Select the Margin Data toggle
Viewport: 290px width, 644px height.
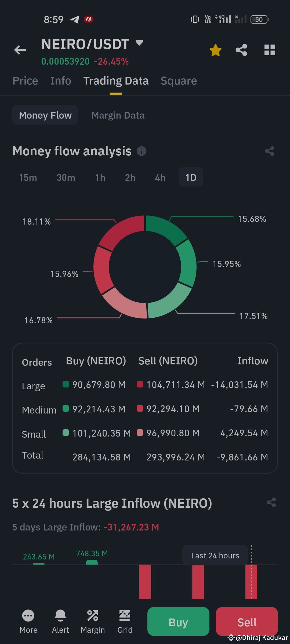pyautogui.click(x=118, y=115)
